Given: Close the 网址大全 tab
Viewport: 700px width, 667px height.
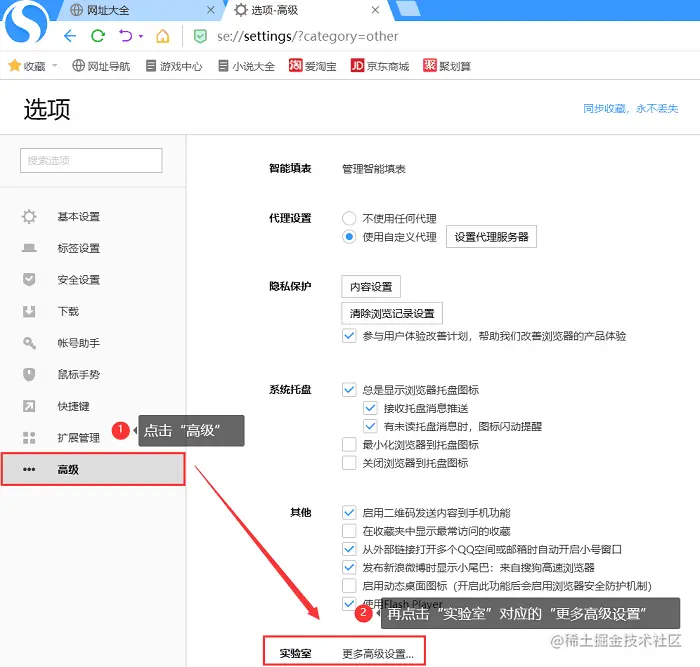Looking at the screenshot, I should point(211,10).
